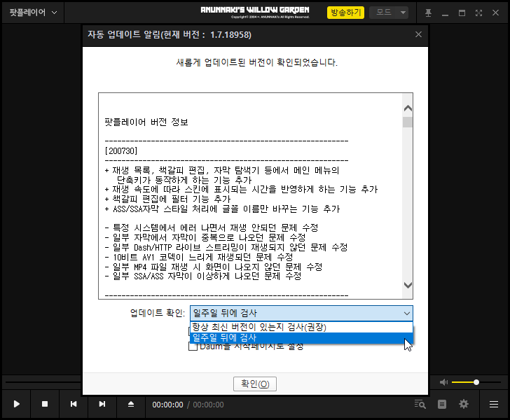Mute audio with the speaker icon
Viewport: 510px width, 420px height.
click(443, 382)
